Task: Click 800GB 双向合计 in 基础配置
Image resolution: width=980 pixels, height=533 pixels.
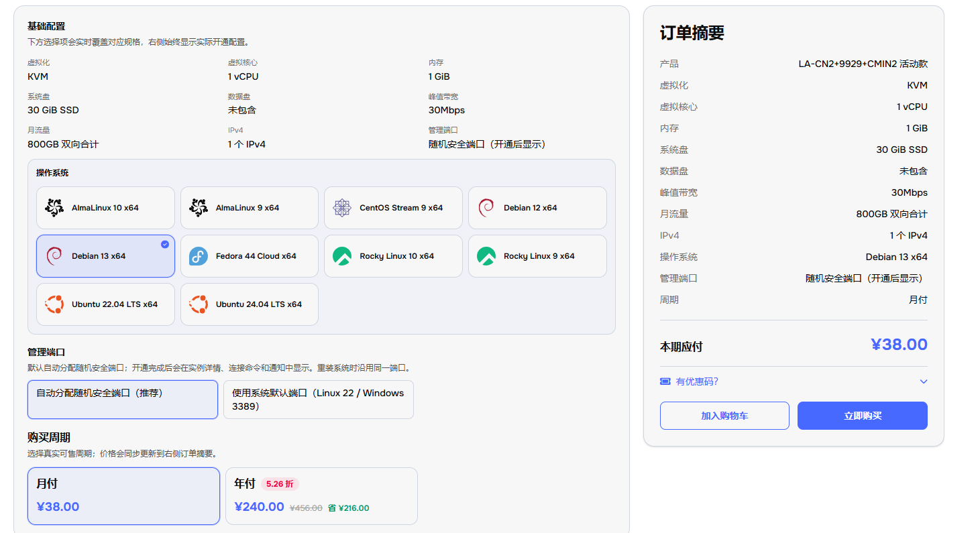Action: click(63, 144)
